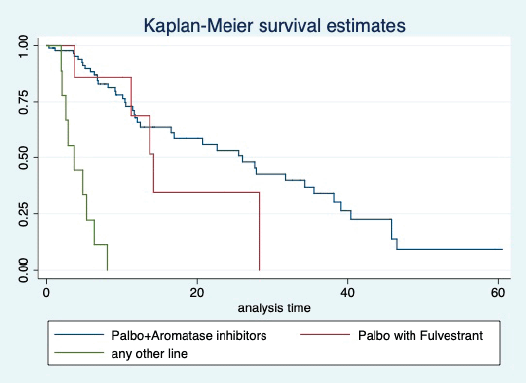Select the red Palbo with Fulvestrant legend line
526x383 pixels.
pos(325,335)
